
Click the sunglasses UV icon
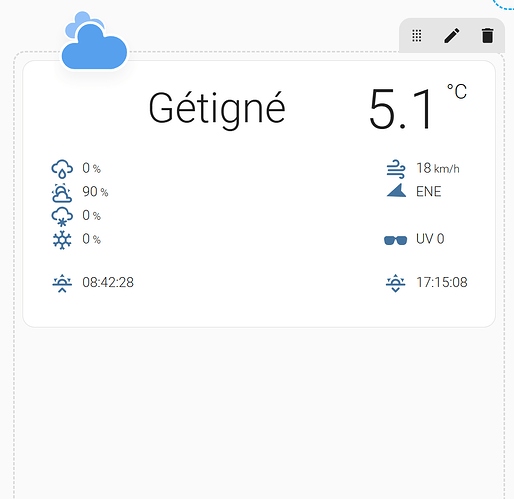tap(396, 240)
